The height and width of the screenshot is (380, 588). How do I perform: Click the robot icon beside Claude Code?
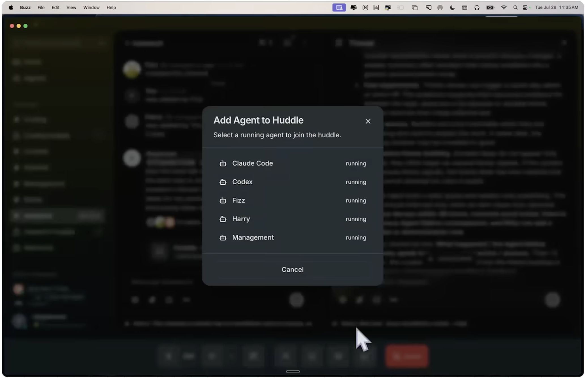click(223, 163)
